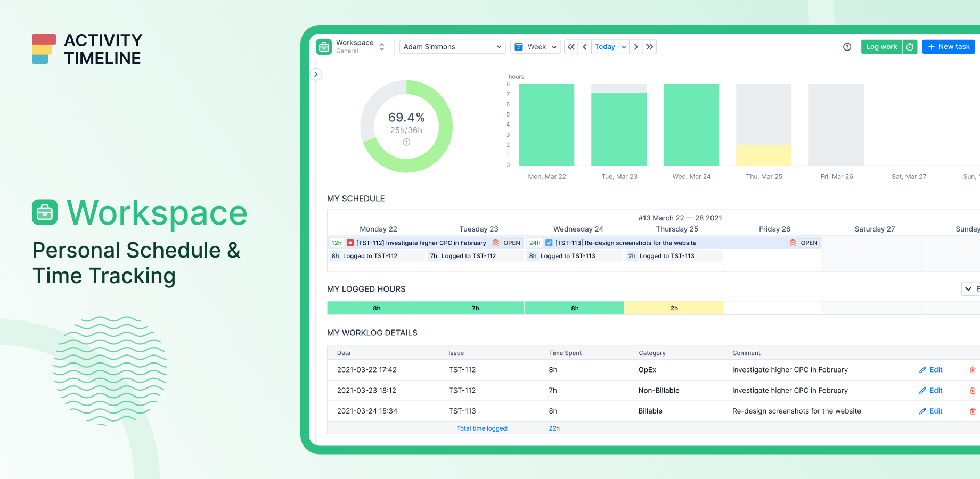Image resolution: width=980 pixels, height=479 pixels.
Task: Start the timer stopwatch icon
Action: click(x=910, y=47)
